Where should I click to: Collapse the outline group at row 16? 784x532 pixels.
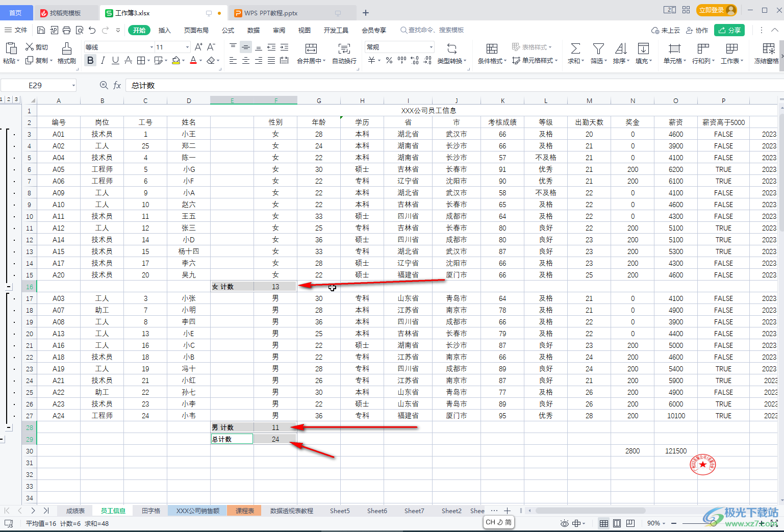point(9,287)
